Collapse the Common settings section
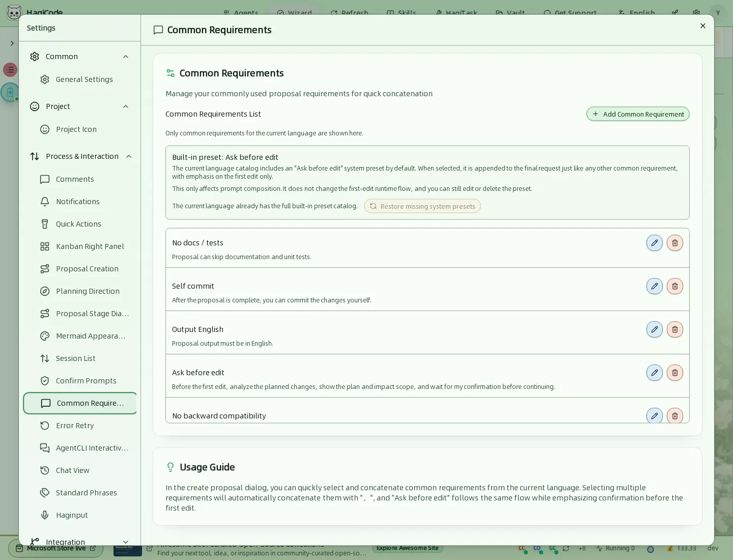The width and height of the screenshot is (733, 560). (126, 57)
